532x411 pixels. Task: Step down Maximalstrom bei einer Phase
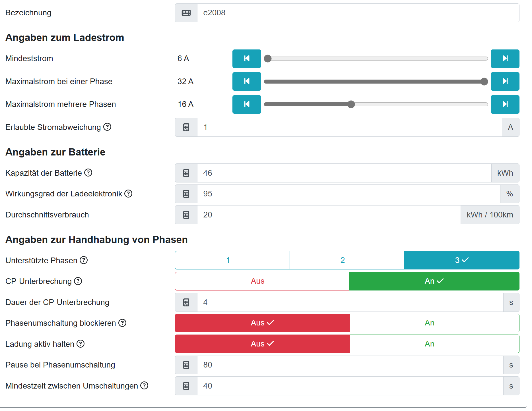[x=246, y=82]
